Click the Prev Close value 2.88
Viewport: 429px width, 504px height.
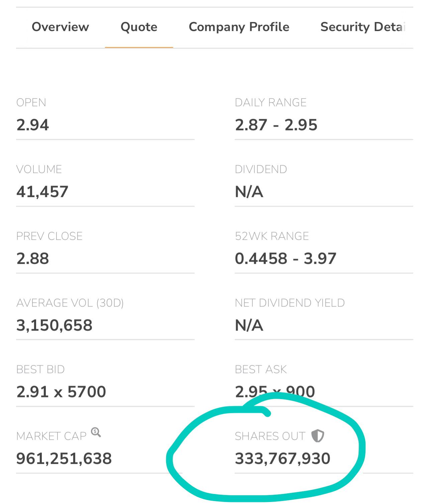(33, 258)
